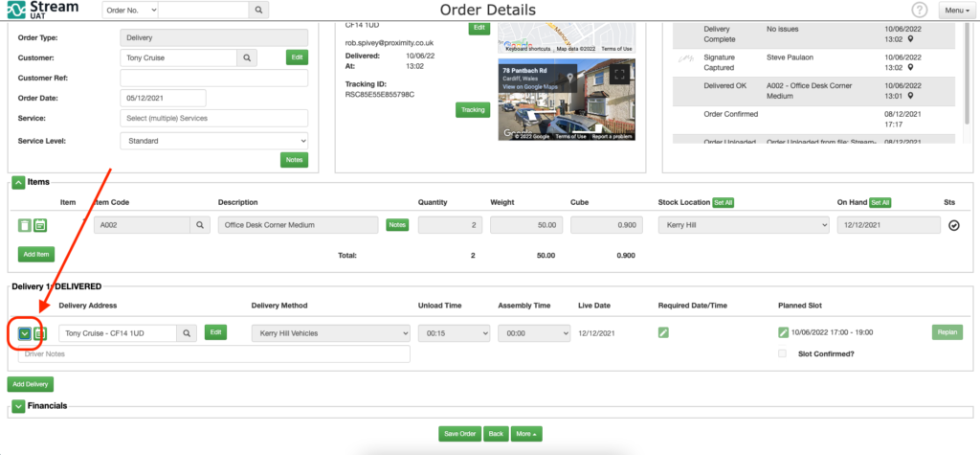980x455 pixels.
Task: Open the Assembly Time dropdown
Action: click(x=534, y=333)
